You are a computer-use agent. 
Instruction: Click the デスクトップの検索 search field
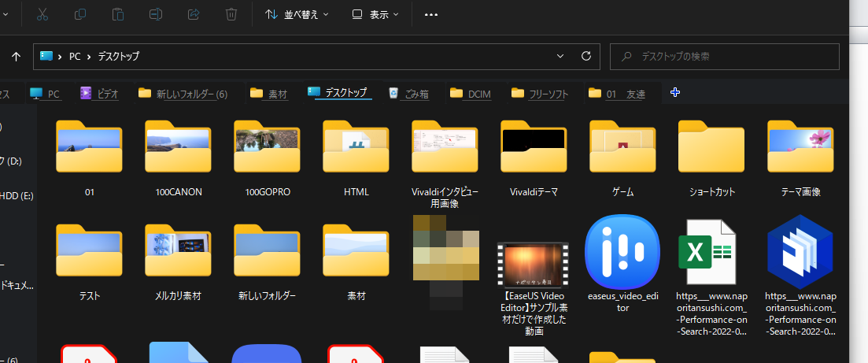click(x=725, y=57)
